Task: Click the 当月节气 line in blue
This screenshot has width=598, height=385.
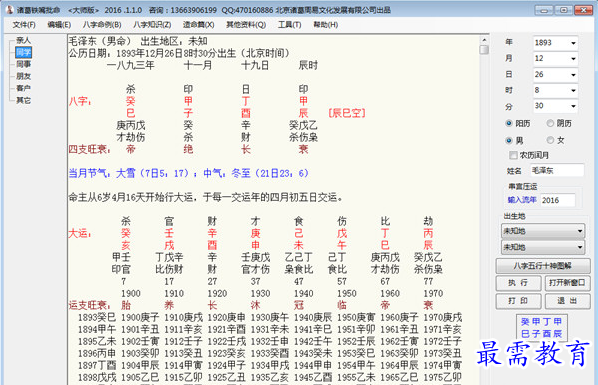Action: click(x=188, y=173)
